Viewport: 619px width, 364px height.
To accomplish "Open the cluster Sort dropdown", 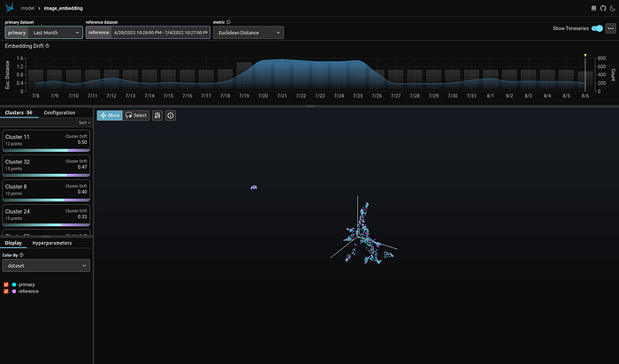I will (84, 123).
